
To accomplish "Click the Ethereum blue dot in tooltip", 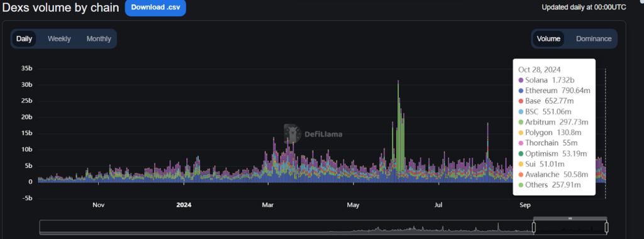I will click(521, 91).
